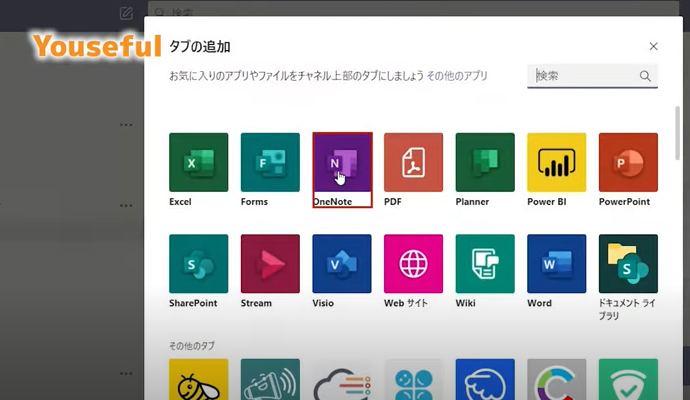
Task: Select the Visio app tile
Action: click(342, 264)
